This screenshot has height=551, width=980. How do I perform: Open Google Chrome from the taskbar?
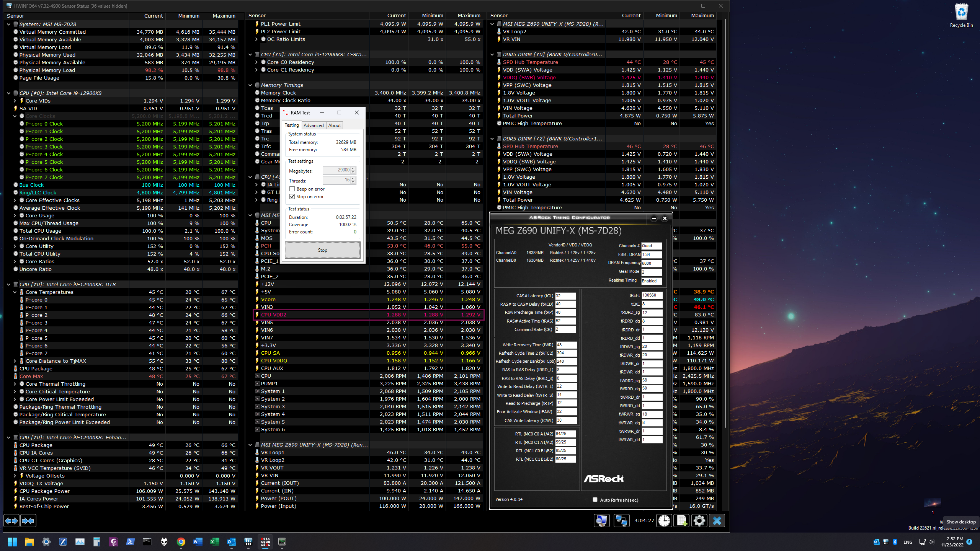tap(181, 542)
